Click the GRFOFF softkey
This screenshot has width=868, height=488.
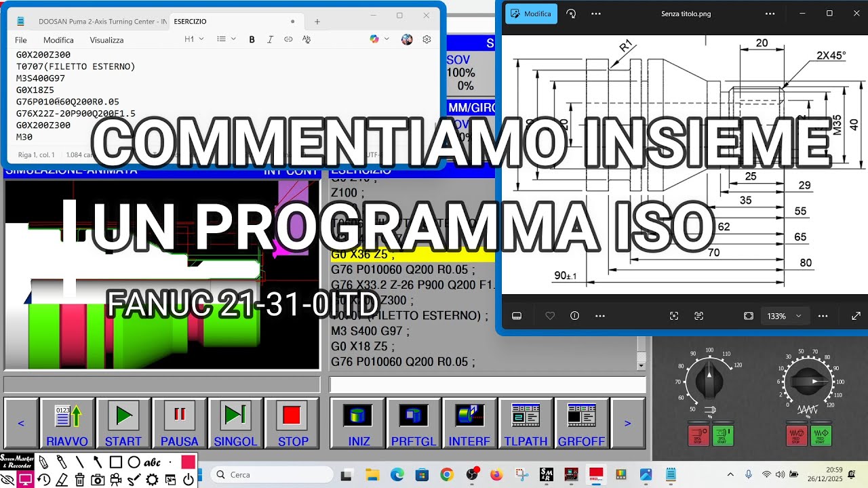(582, 423)
